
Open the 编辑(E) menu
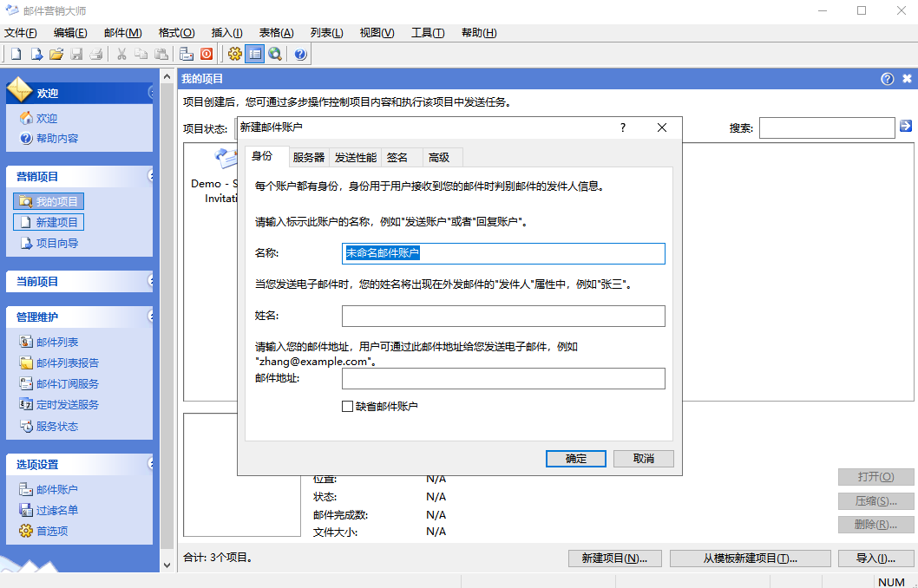click(70, 33)
